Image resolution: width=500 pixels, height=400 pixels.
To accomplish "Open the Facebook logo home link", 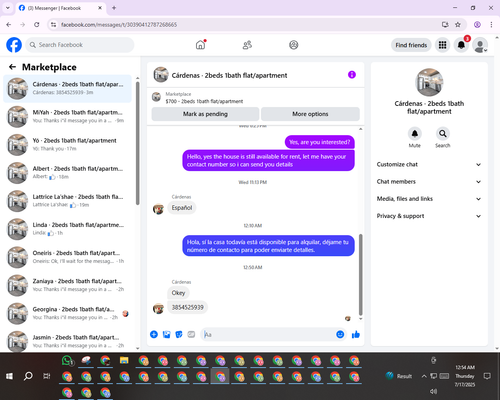I will point(14,45).
